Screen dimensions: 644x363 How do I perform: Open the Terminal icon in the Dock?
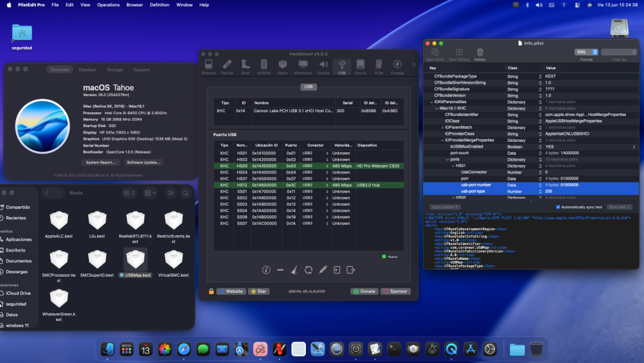[x=394, y=349]
